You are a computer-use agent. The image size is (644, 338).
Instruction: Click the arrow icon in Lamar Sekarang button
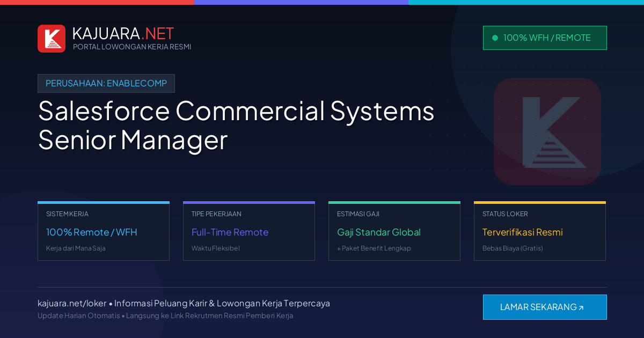tap(581, 308)
